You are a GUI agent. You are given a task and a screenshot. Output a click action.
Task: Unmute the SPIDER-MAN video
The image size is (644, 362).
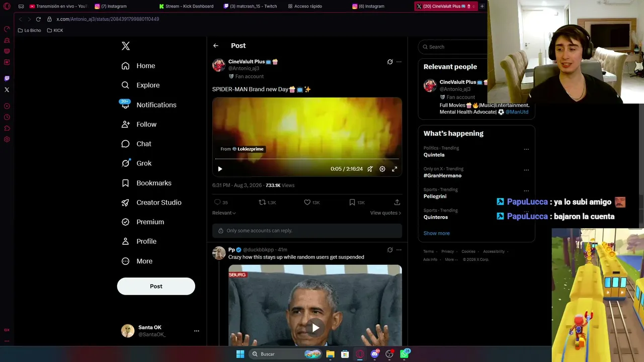(370, 169)
